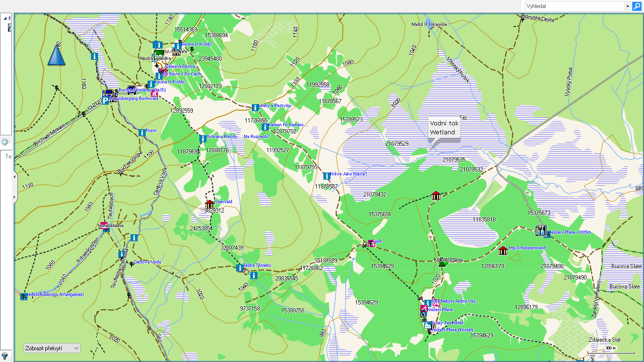
Task: Click the magnifier search button
Action: pyautogui.click(x=636, y=6)
